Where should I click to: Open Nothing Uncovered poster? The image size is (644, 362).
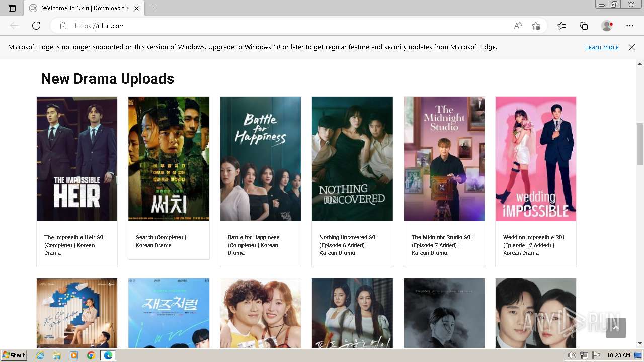[352, 159]
